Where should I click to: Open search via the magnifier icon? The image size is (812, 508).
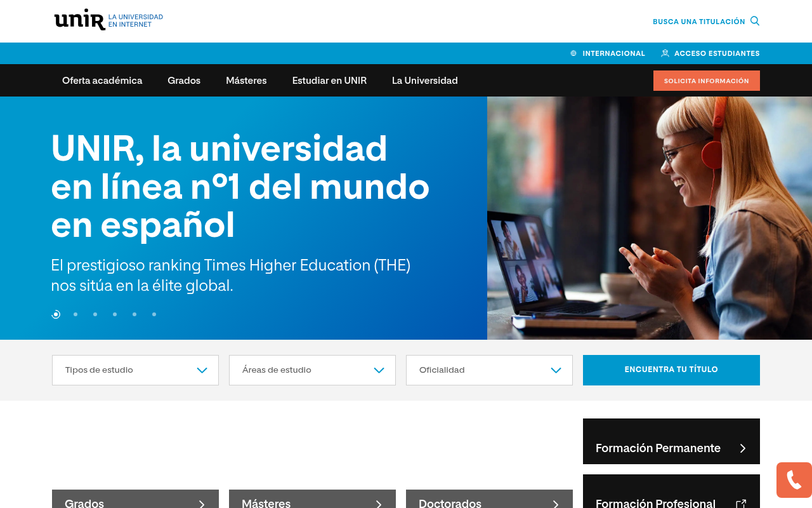pos(755,21)
